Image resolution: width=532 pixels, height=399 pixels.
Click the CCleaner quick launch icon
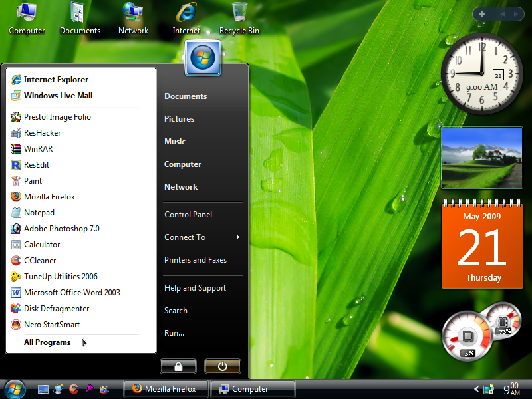click(x=74, y=389)
